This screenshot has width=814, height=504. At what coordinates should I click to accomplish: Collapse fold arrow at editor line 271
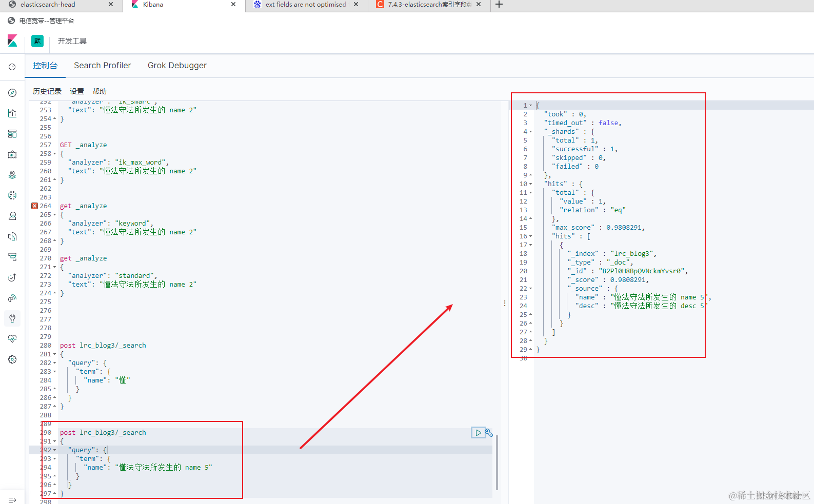tap(55, 267)
